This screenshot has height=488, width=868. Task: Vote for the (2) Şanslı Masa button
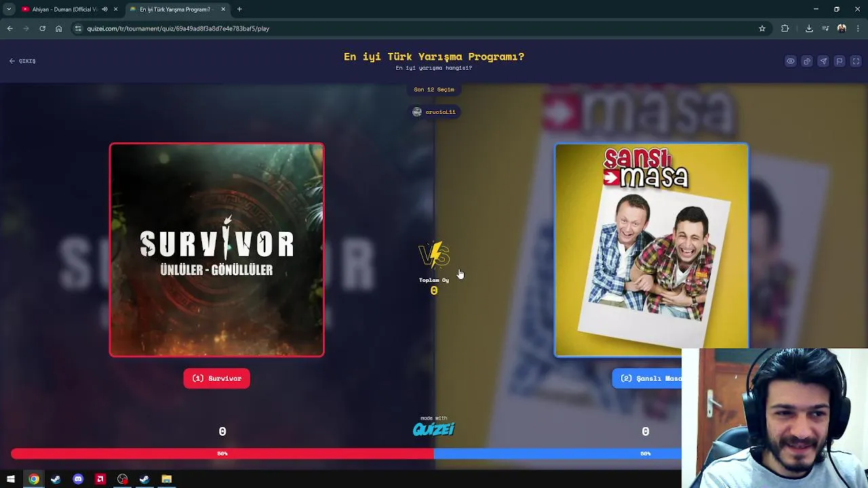click(x=648, y=378)
